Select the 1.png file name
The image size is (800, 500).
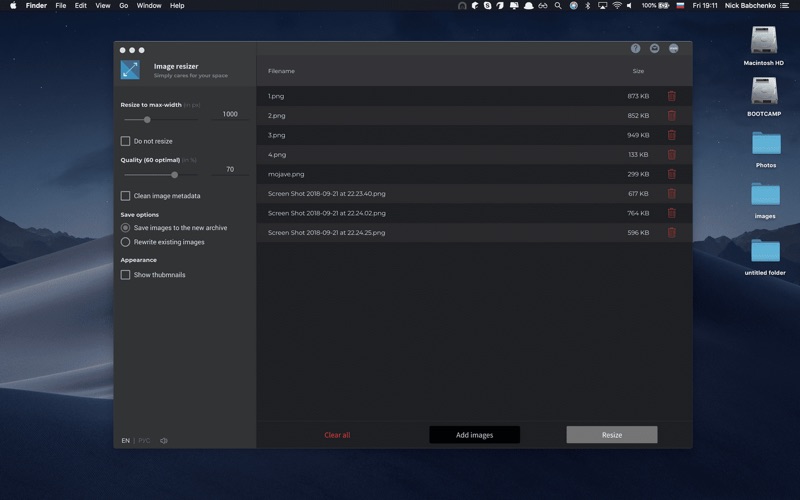pos(276,96)
